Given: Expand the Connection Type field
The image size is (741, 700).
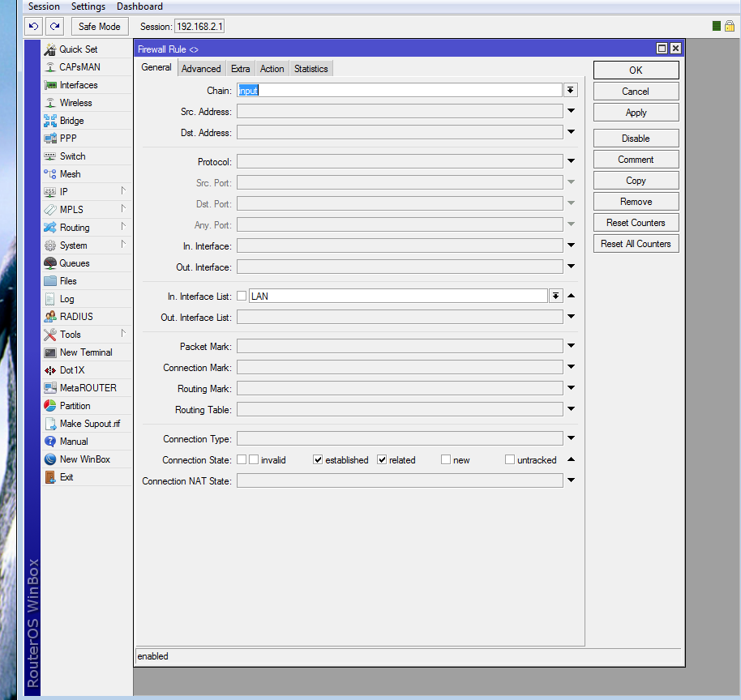Looking at the screenshot, I should (571, 438).
